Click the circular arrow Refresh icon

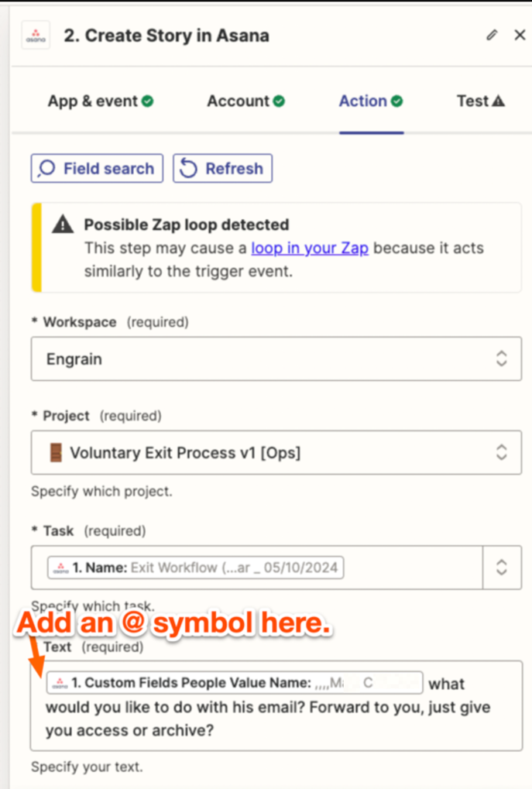188,169
